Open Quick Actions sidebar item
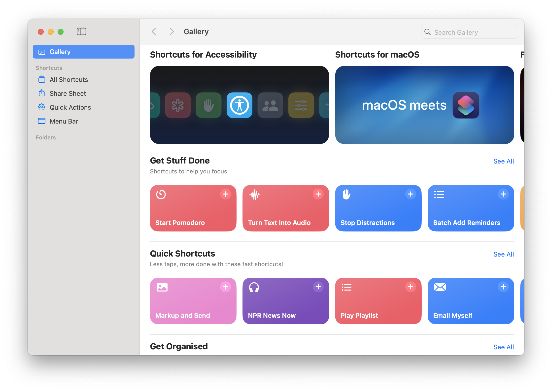This screenshot has height=392, width=552. (x=70, y=107)
